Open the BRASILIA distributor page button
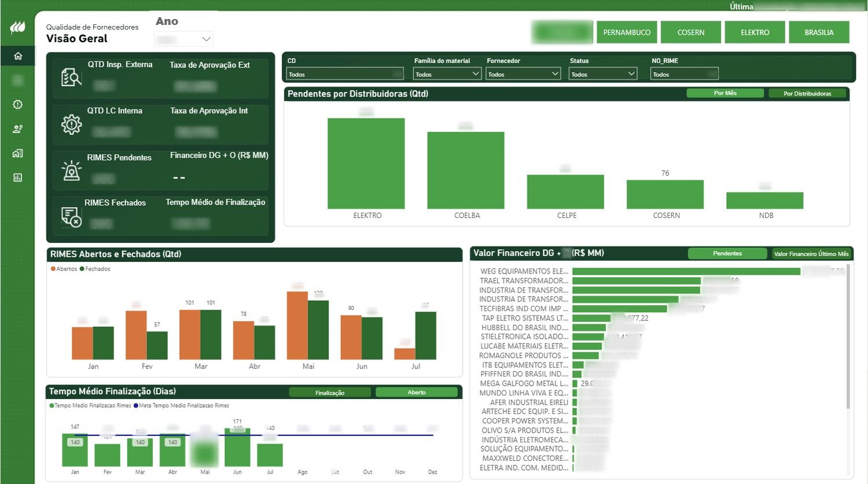The width and height of the screenshot is (868, 484). (819, 32)
